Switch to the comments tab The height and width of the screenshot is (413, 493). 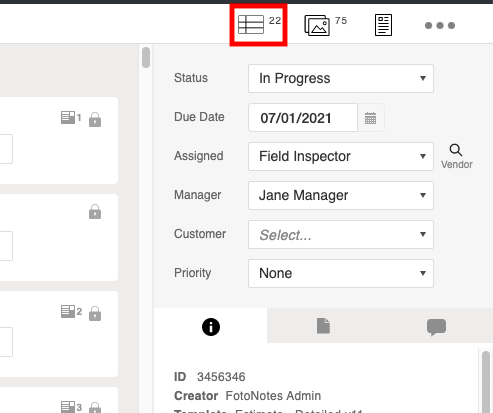(436, 327)
